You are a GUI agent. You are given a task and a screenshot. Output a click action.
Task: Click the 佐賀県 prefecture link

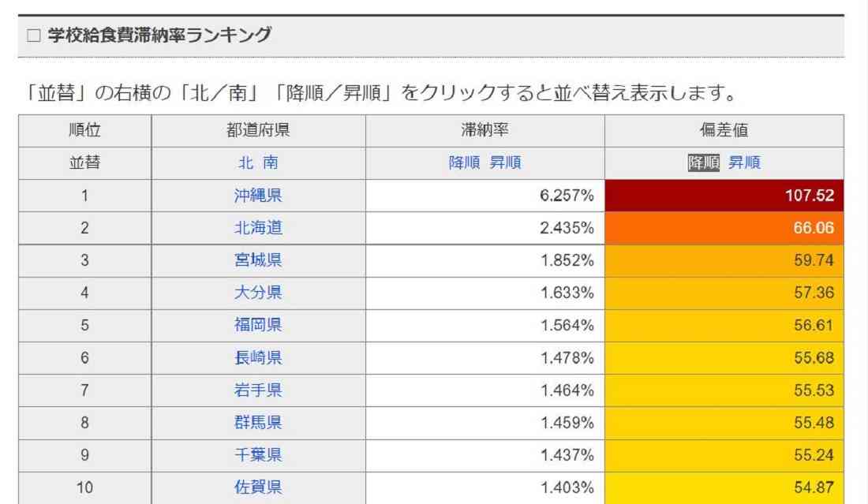click(x=258, y=487)
